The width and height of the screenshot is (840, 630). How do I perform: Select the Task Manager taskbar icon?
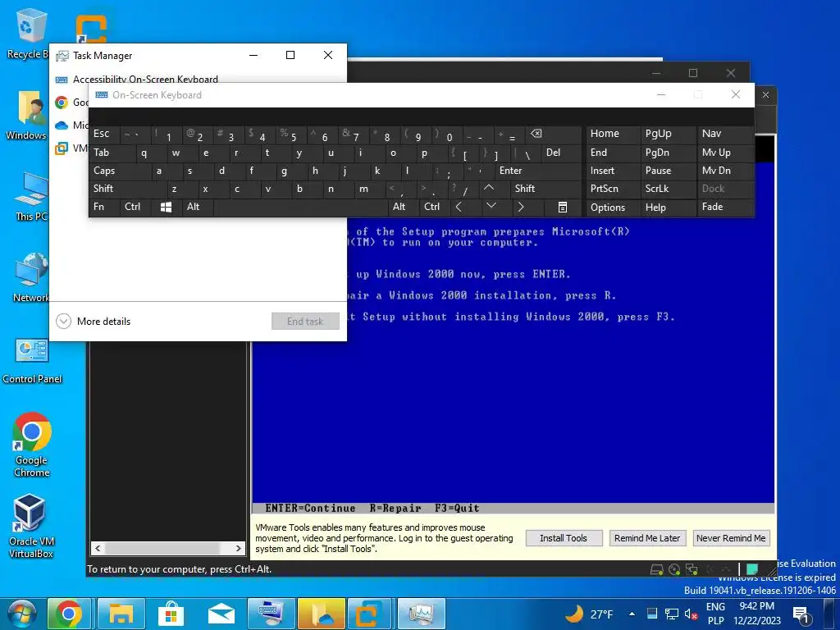(x=421, y=614)
